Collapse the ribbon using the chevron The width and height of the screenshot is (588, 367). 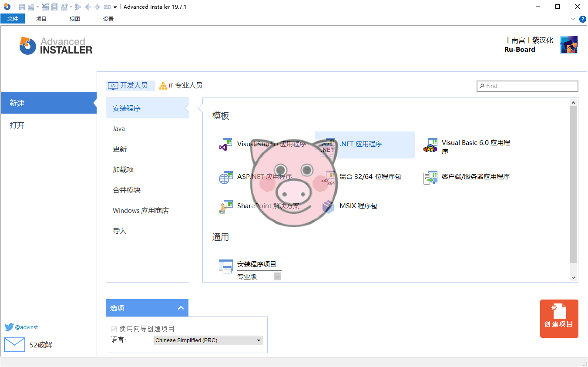pyautogui.click(x=573, y=19)
